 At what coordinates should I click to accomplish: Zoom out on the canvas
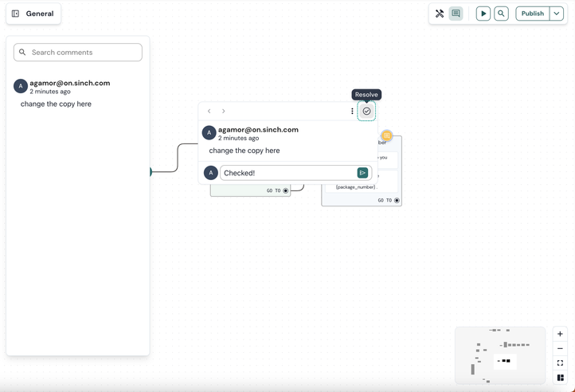[x=560, y=348]
